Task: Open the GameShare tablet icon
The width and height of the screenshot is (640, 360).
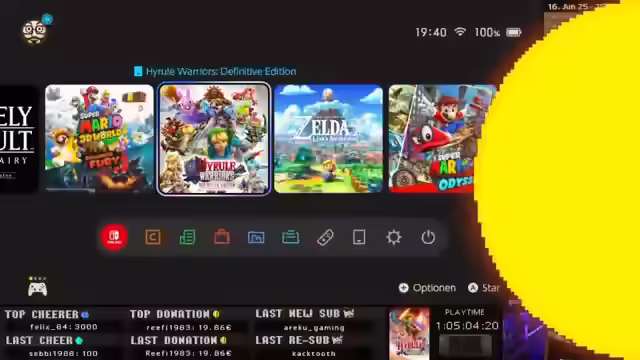Action: coord(359,237)
